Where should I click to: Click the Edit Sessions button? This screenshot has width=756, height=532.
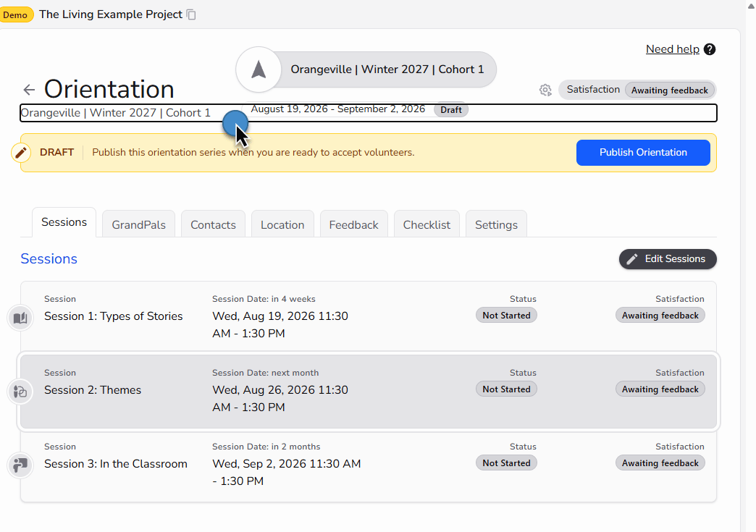(x=668, y=259)
